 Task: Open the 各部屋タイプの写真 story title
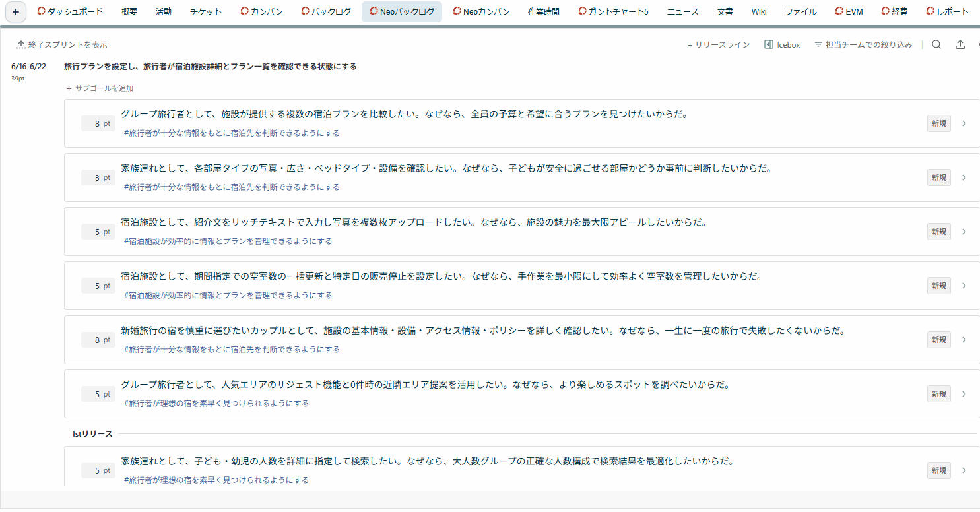[446, 168]
